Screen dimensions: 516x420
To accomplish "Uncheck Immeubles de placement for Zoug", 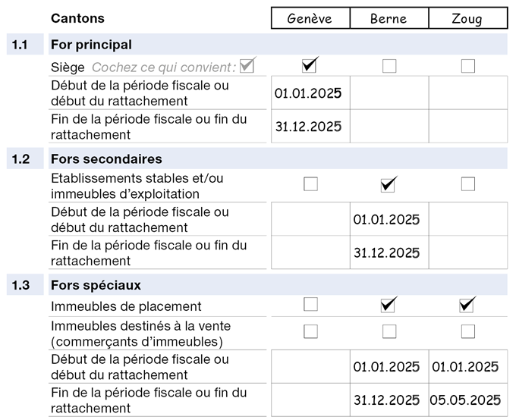I will (467, 305).
